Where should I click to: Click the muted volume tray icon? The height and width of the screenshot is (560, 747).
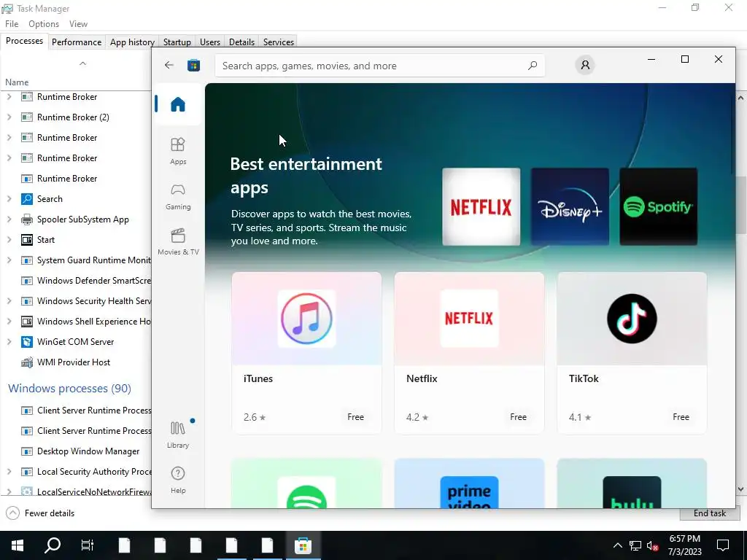[x=652, y=545]
